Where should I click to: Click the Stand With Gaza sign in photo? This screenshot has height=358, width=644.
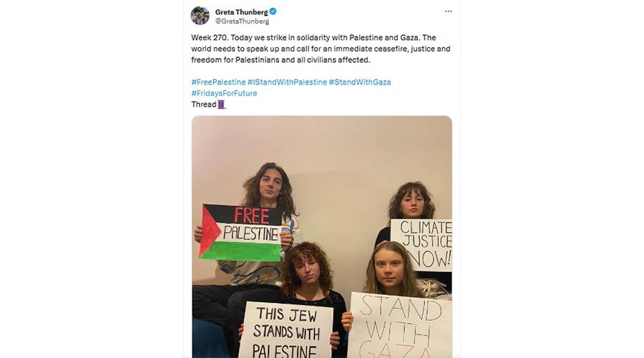[399, 326]
